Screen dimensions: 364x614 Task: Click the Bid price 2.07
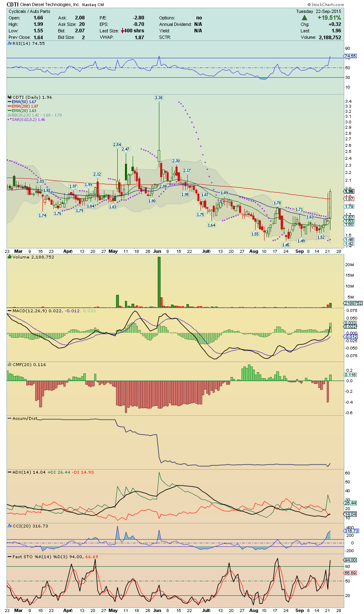80,31
